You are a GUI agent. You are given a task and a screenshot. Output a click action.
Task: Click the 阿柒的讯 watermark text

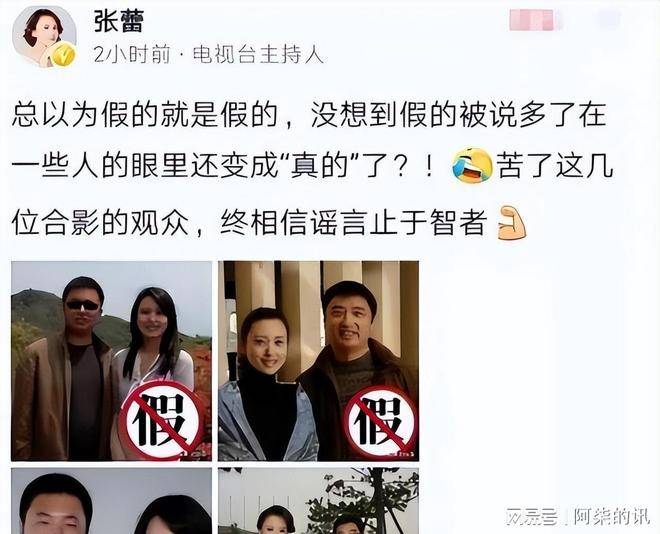[x=611, y=517]
